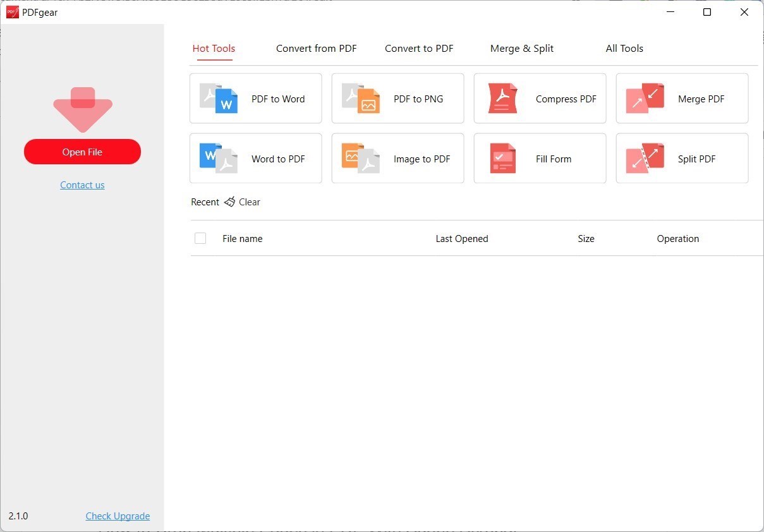
Task: Open the Contact us link
Action: tap(82, 184)
